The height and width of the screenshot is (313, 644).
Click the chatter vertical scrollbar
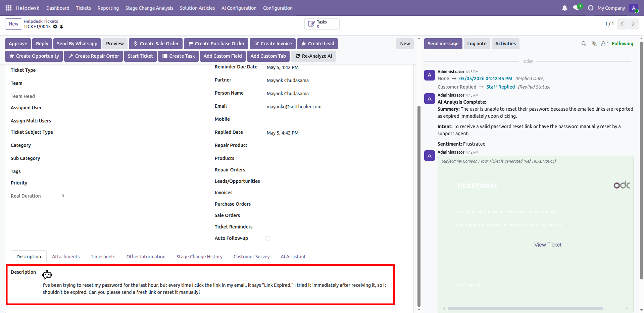tap(641, 160)
